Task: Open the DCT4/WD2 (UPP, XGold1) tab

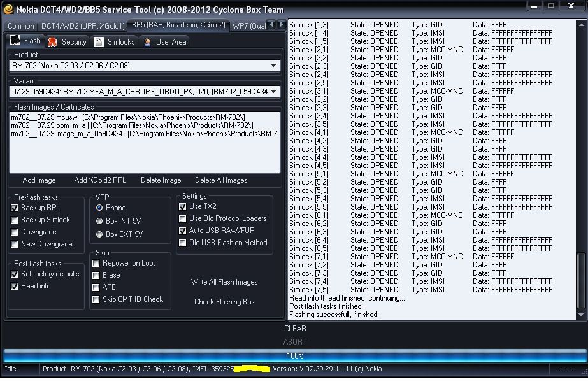Action: 82,26
